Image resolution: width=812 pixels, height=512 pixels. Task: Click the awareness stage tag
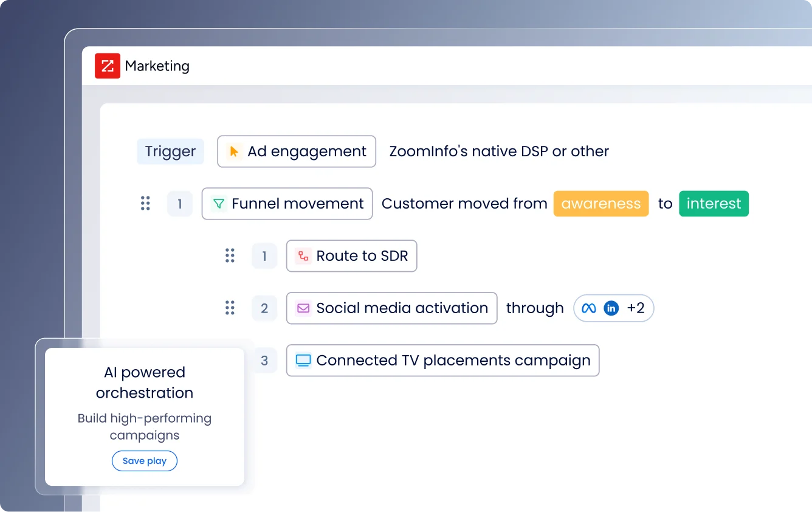(x=600, y=203)
